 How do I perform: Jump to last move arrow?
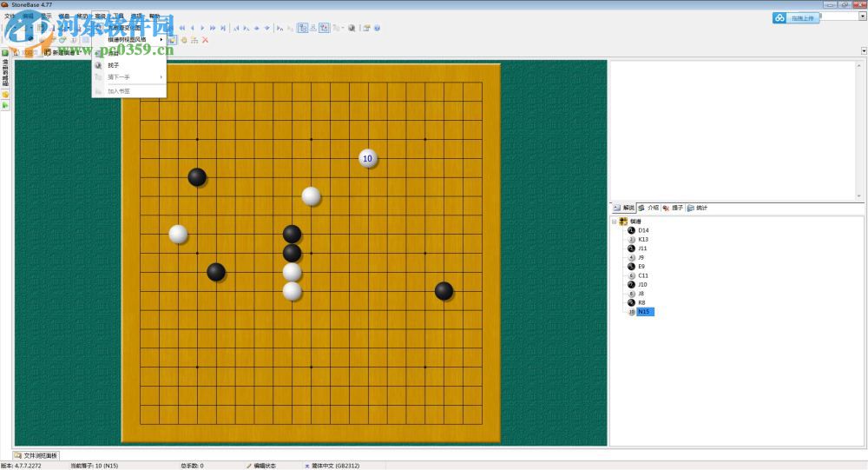[x=223, y=28]
